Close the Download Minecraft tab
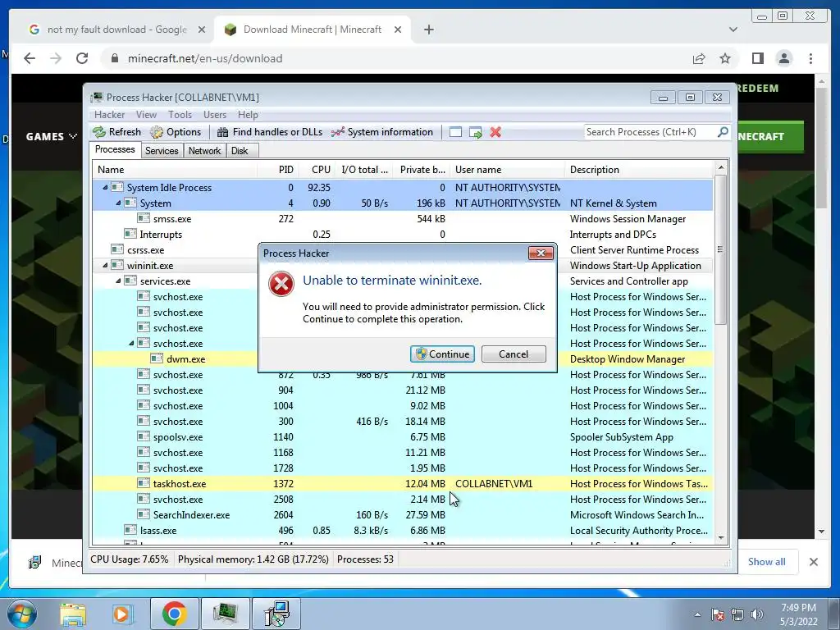The height and width of the screenshot is (630, 840). point(398,30)
